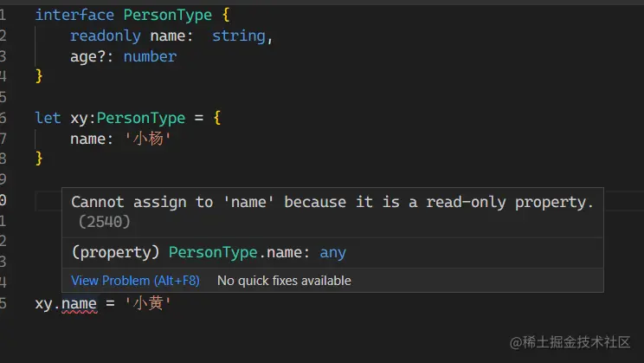Click the 'interface' keyword on line 1
Image resolution: width=644 pixels, height=363 pixels.
[x=74, y=16]
